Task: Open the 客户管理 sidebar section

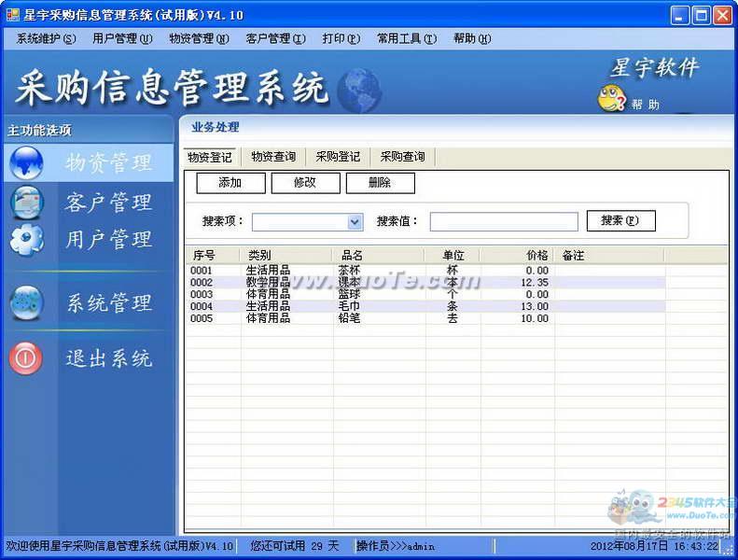Action: (109, 203)
